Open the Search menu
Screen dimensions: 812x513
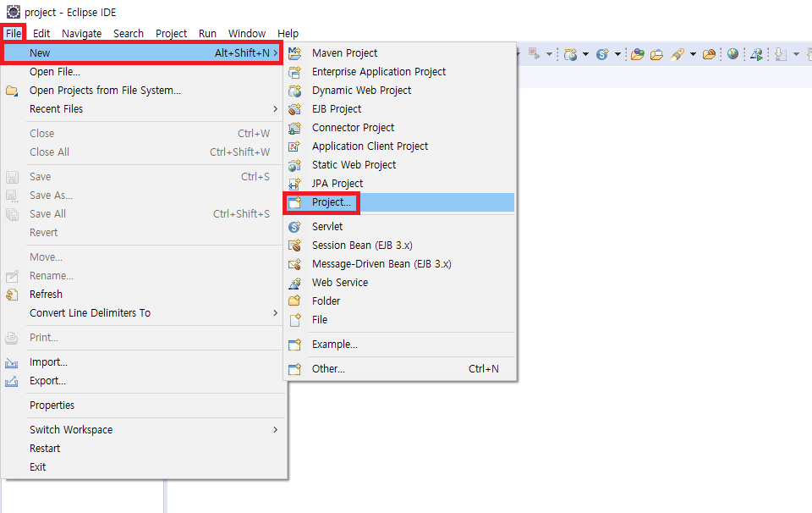(x=129, y=33)
